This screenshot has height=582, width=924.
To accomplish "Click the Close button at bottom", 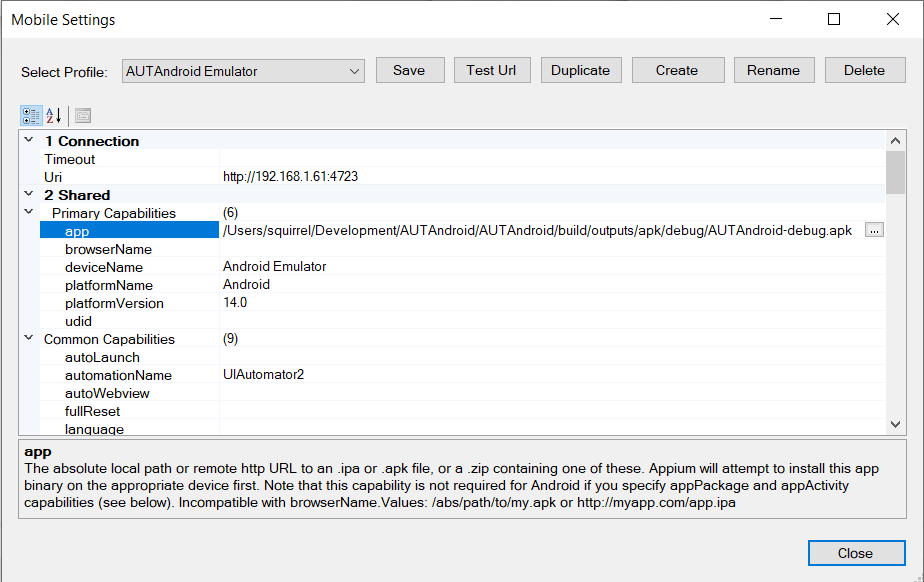I will [x=855, y=553].
